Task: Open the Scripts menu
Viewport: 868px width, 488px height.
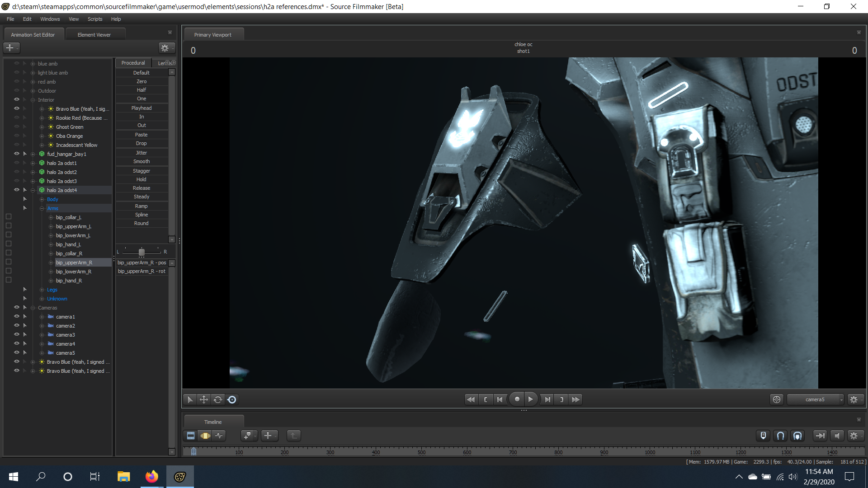Action: click(x=95, y=19)
